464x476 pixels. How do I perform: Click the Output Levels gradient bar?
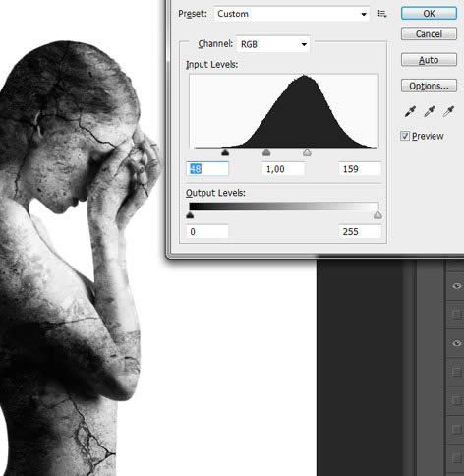coord(284,207)
